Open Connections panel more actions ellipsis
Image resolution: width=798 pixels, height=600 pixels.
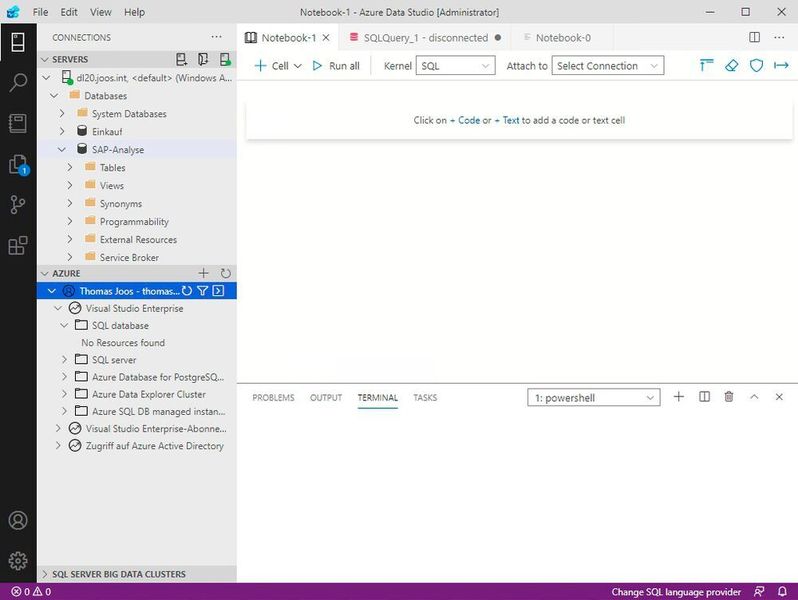click(216, 37)
